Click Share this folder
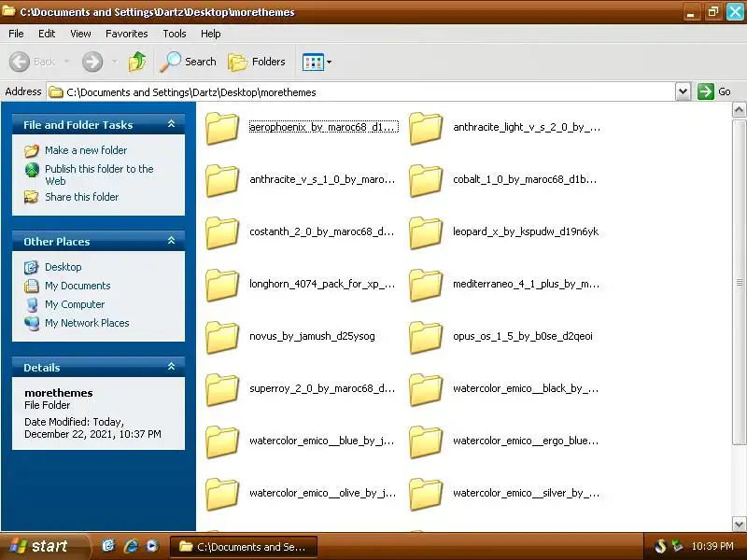This screenshot has width=747, height=560. click(x=81, y=197)
